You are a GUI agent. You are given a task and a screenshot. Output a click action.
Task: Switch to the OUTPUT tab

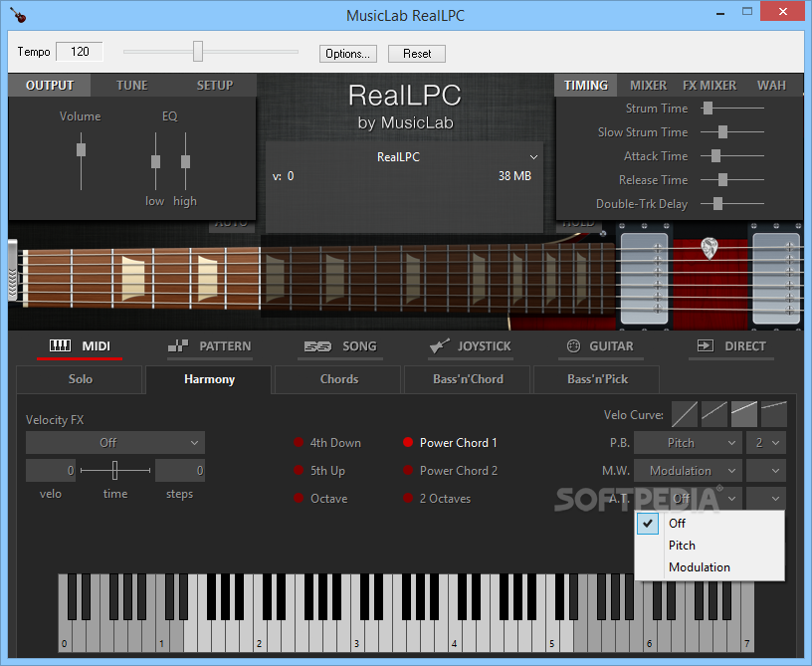point(50,86)
